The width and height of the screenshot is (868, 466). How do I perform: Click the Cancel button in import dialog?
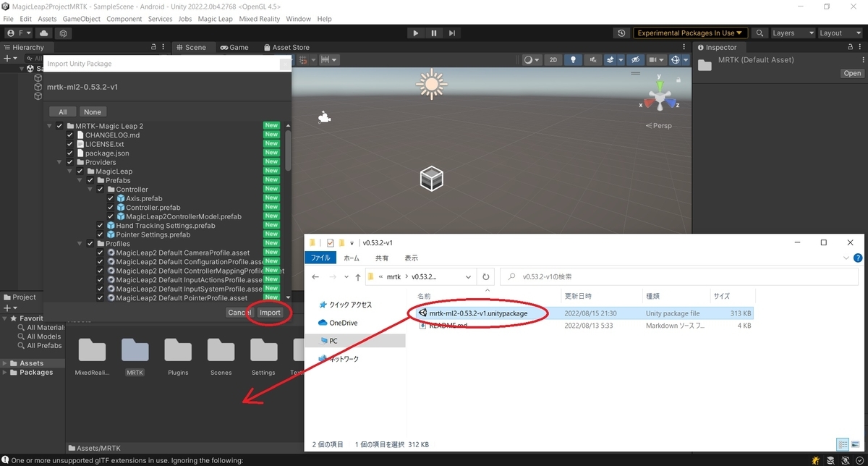pos(239,313)
